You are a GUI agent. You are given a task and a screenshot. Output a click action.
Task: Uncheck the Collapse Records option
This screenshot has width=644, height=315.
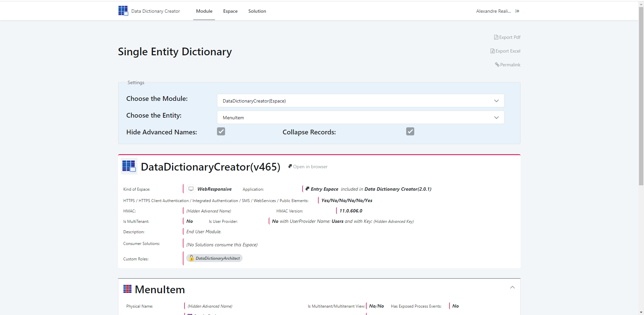(x=410, y=131)
